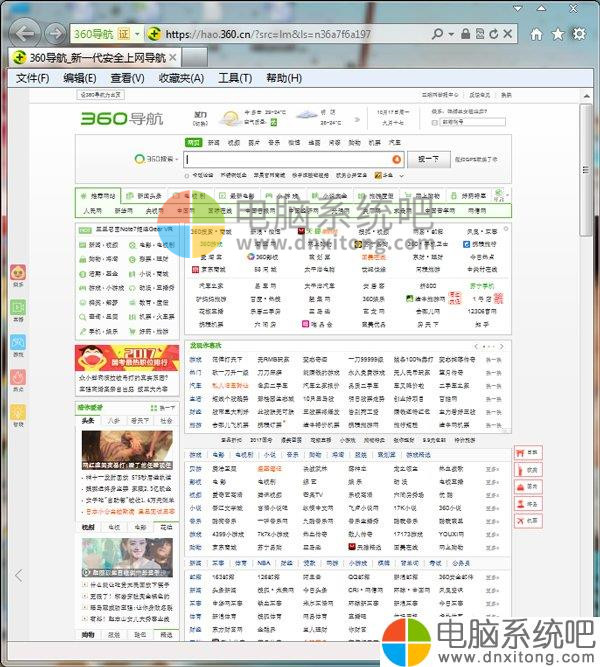
Task: Click the 2017 国考 banner image
Action: pos(127,358)
